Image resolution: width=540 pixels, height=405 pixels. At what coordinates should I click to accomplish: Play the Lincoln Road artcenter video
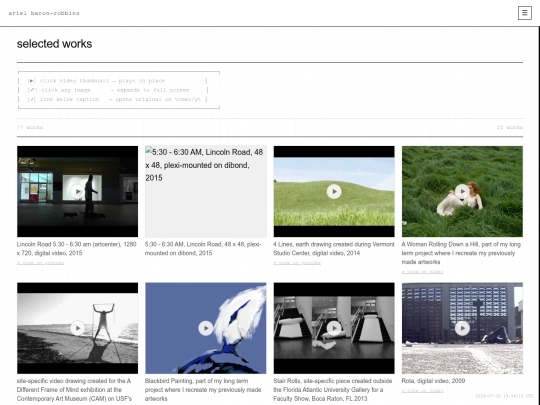point(77,191)
